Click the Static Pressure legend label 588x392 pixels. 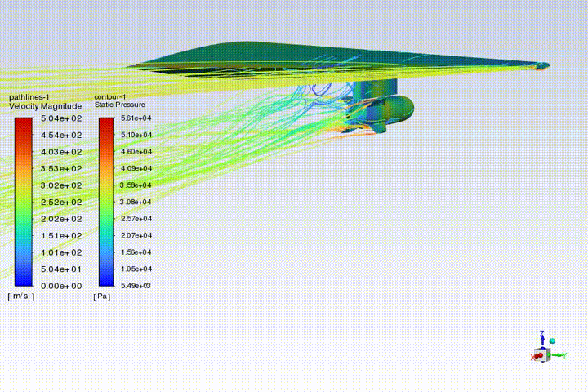[x=119, y=105]
